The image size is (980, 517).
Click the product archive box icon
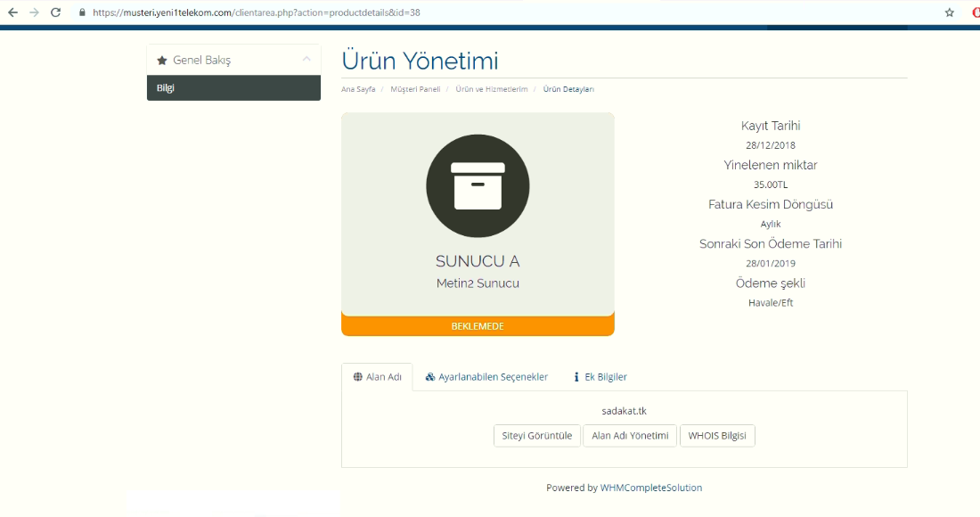point(478,185)
